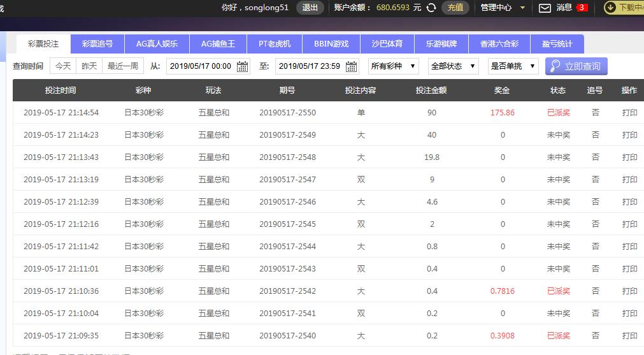Expand the 是否单挑 dropdown
The image size is (644, 355).
point(513,66)
